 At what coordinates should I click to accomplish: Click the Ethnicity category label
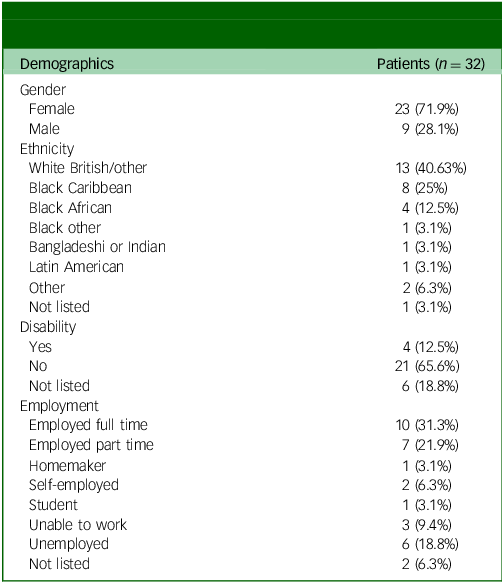(x=47, y=149)
